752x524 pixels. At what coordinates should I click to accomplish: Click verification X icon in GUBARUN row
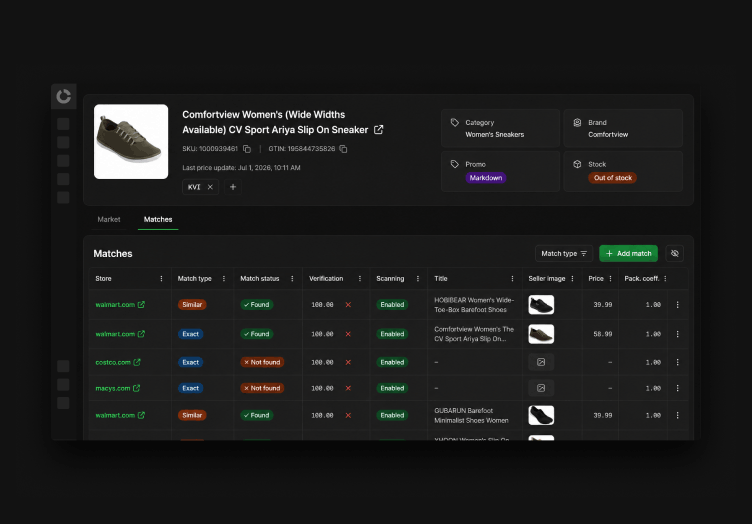(x=348, y=416)
